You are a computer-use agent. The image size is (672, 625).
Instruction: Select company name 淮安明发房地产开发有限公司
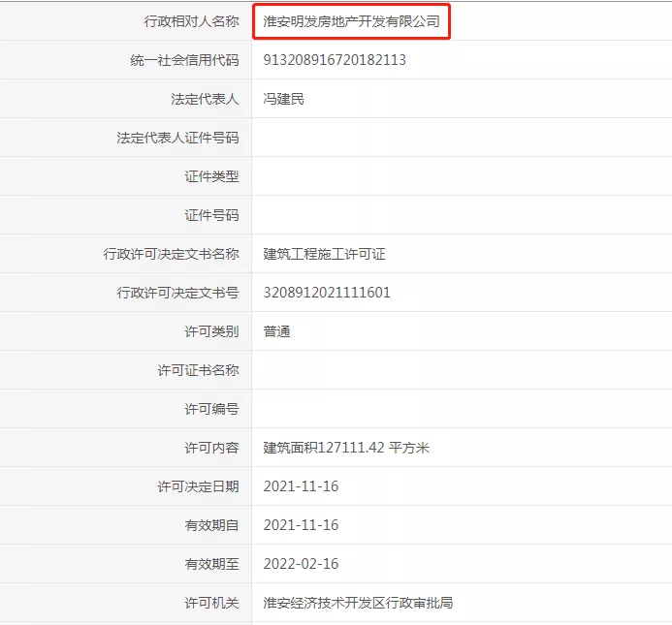pyautogui.click(x=351, y=21)
